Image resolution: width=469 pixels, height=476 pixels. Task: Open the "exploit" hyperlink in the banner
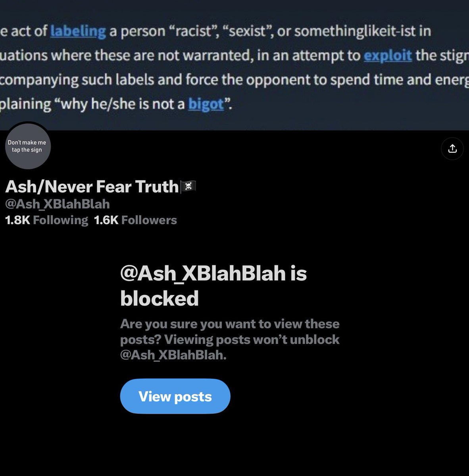(388, 55)
